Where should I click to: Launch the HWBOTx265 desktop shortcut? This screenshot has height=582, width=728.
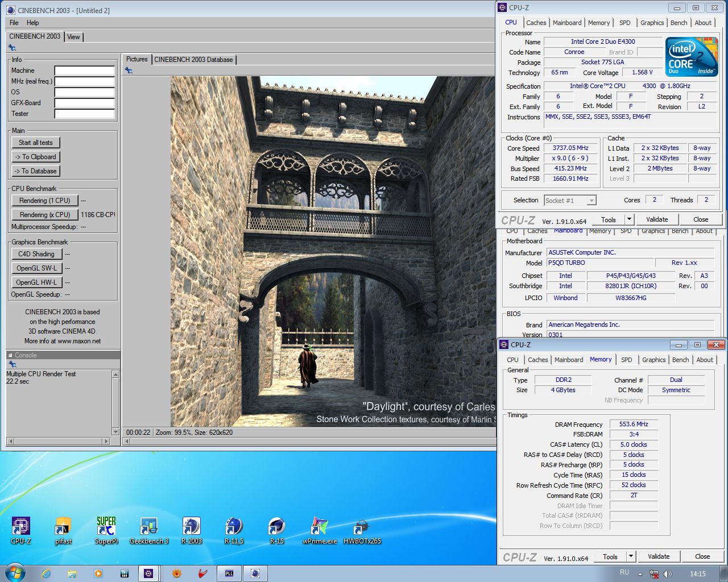(362, 530)
